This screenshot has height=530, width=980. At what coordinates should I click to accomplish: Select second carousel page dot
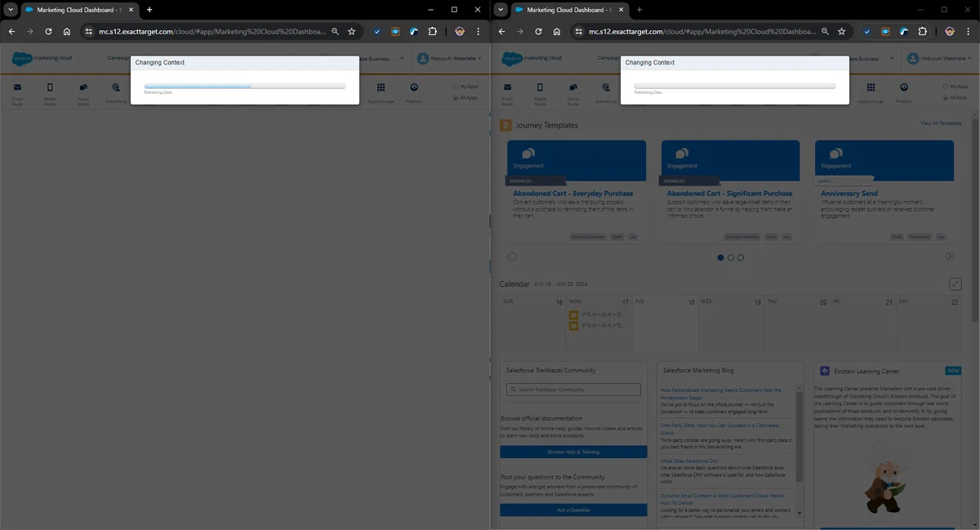coord(731,257)
